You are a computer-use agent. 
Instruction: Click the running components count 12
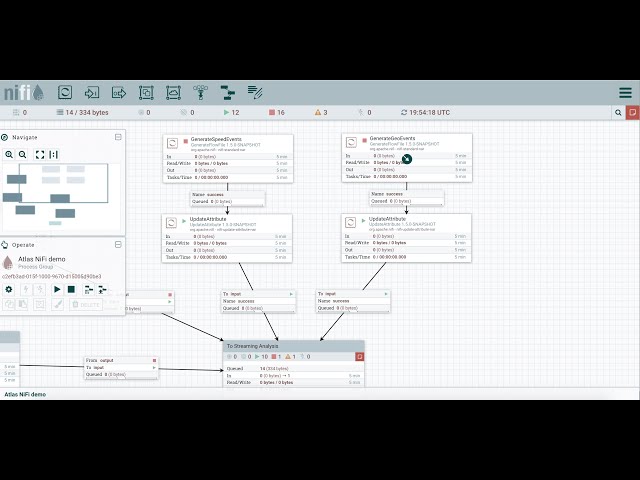[x=231, y=113]
